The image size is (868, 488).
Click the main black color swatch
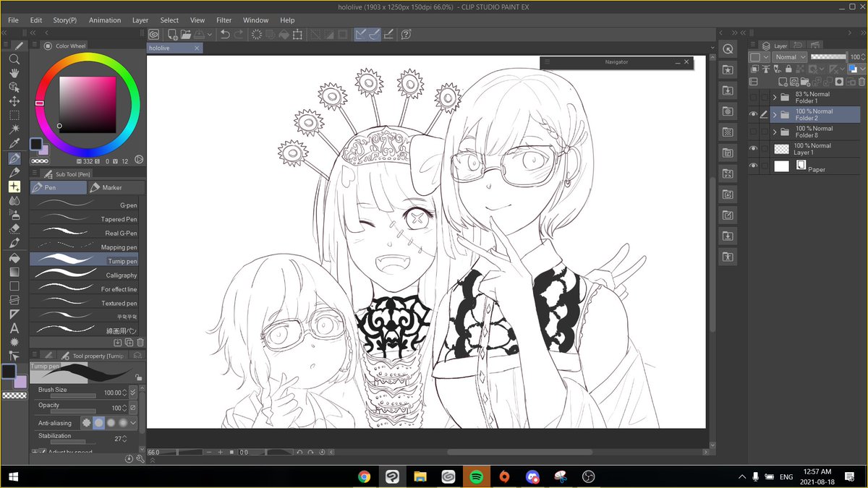pos(9,371)
